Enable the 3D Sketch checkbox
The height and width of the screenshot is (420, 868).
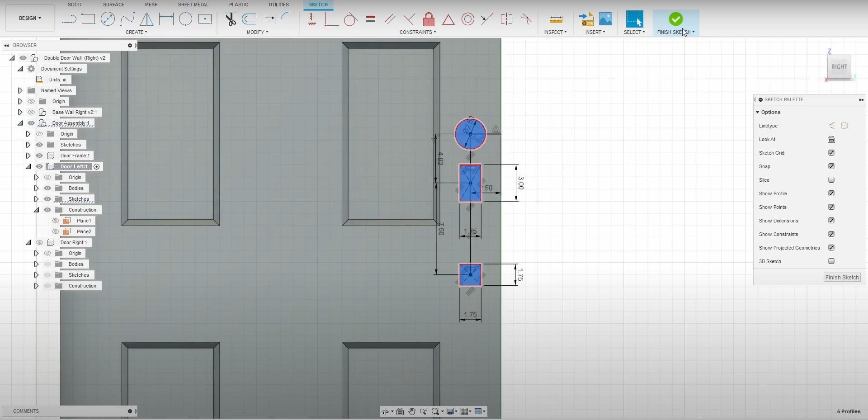click(831, 261)
